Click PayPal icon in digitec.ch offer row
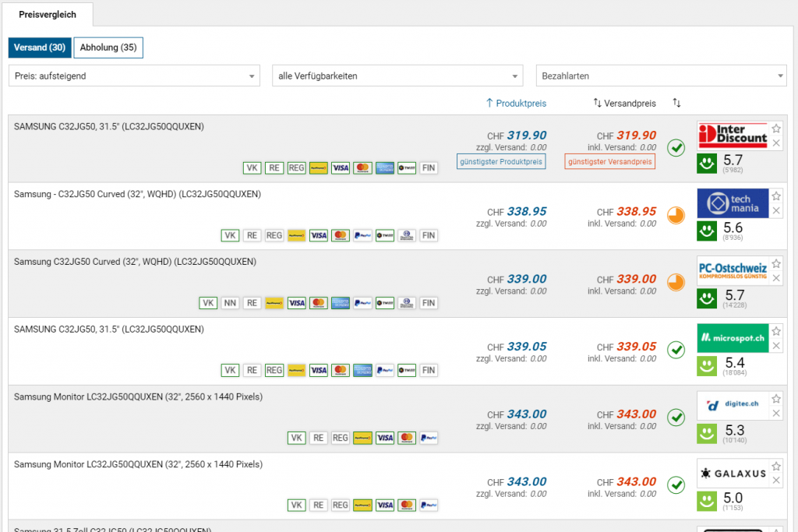The width and height of the screenshot is (798, 532). pos(428,438)
